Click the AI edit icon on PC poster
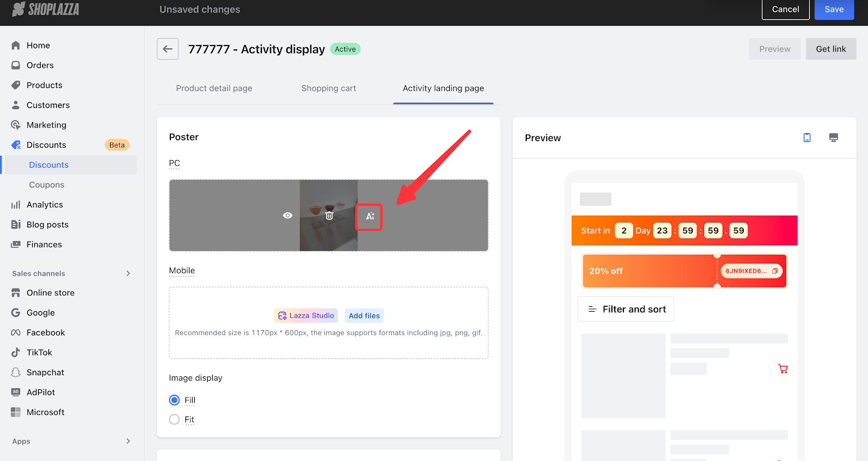The width and height of the screenshot is (868, 461). 369,216
